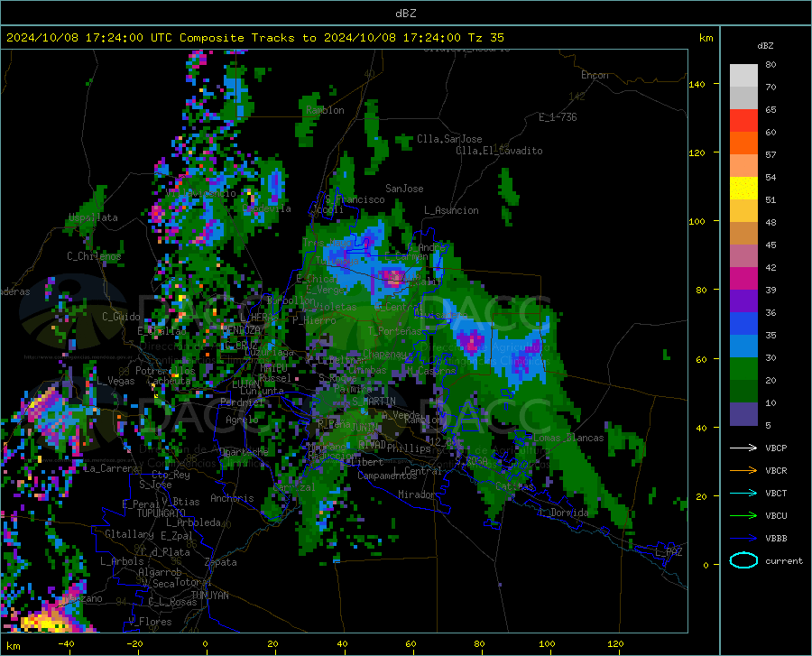Viewport: 812px width, 656px height.
Task: Click the Clla.SanJose map label
Action: [x=449, y=139]
